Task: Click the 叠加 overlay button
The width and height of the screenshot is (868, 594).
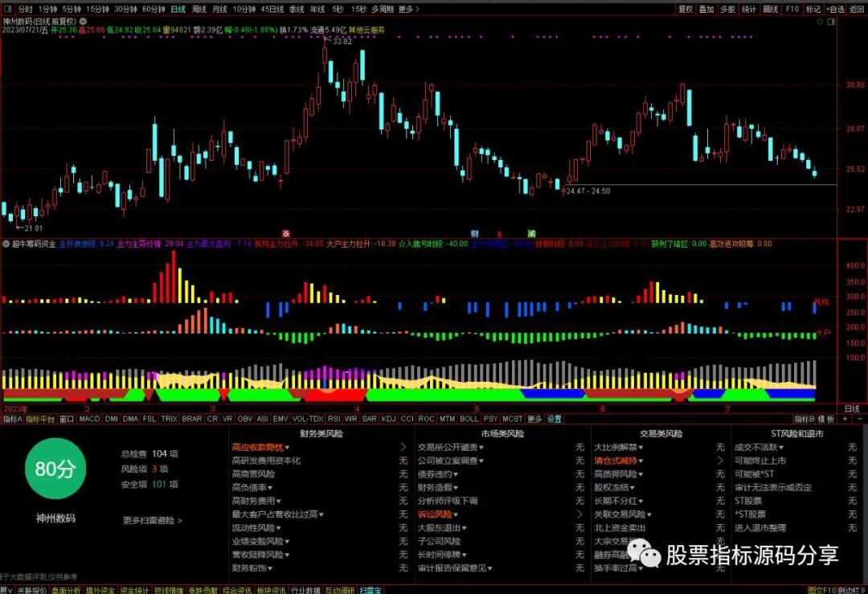Action: tap(706, 9)
